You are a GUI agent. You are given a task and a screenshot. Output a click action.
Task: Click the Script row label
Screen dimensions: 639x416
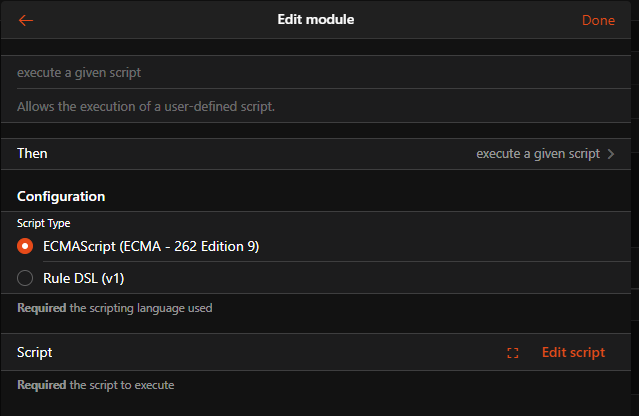point(35,352)
